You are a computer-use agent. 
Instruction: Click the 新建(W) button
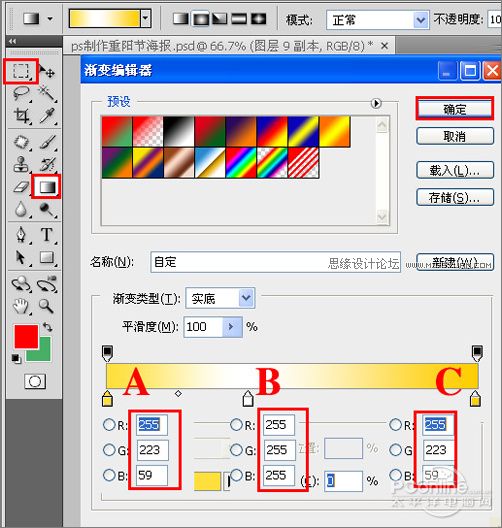[455, 262]
